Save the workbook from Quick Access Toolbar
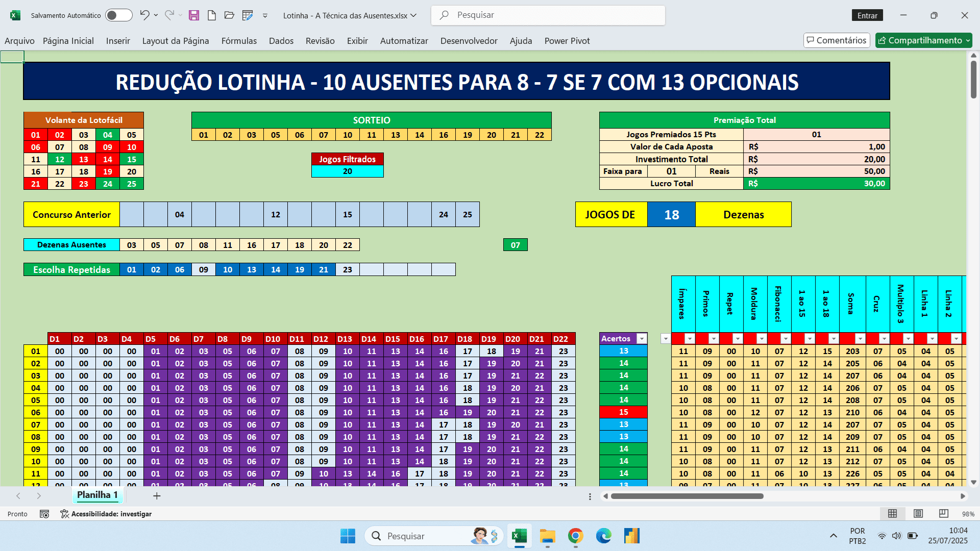 194,15
